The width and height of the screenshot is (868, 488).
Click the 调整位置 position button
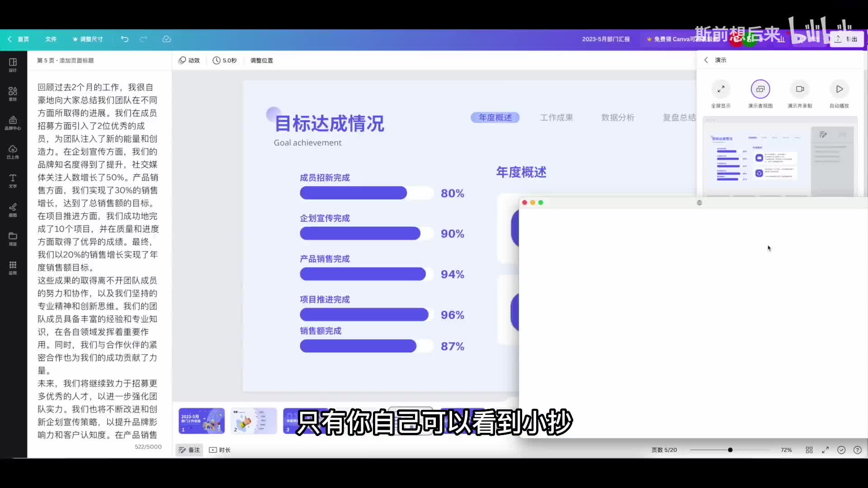tap(261, 61)
